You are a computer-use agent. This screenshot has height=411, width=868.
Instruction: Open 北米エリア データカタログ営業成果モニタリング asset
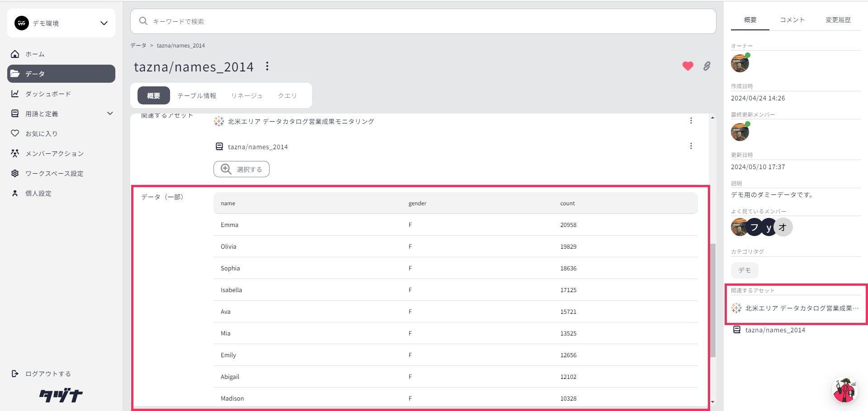click(301, 121)
